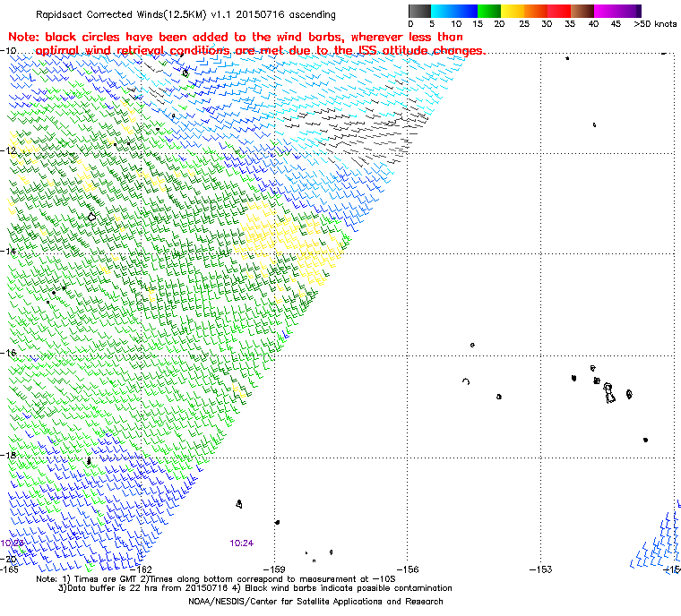Screen dimensions: 681x616
Task: Click the -10 latitude axis label
Action: pos(8,51)
